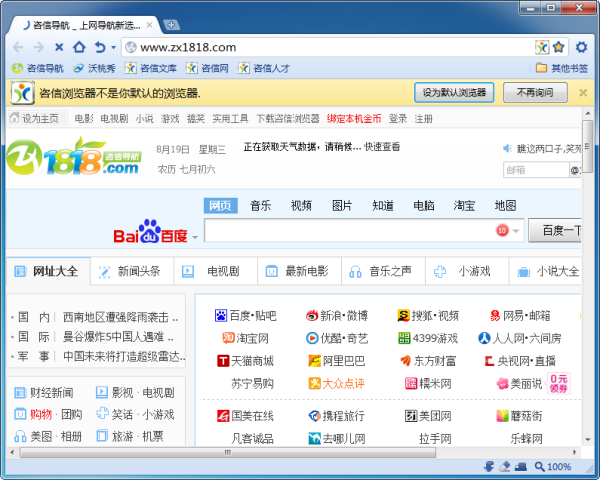This screenshot has height=480, width=600.
Task: Open 沃桃秀 bookmark
Action: point(94,69)
